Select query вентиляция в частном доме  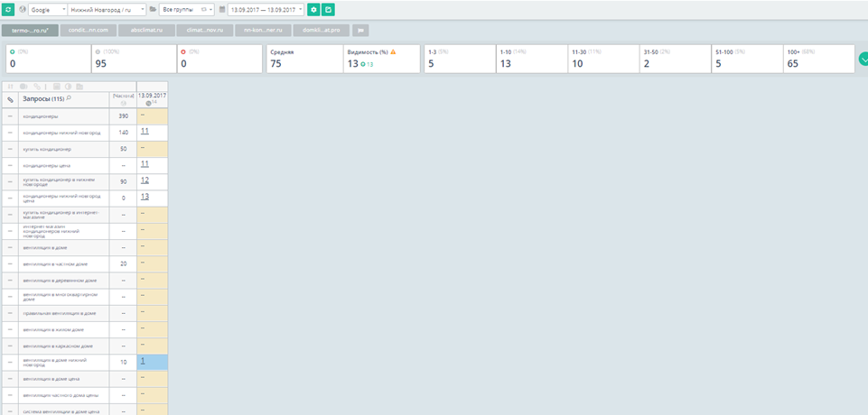(63, 264)
